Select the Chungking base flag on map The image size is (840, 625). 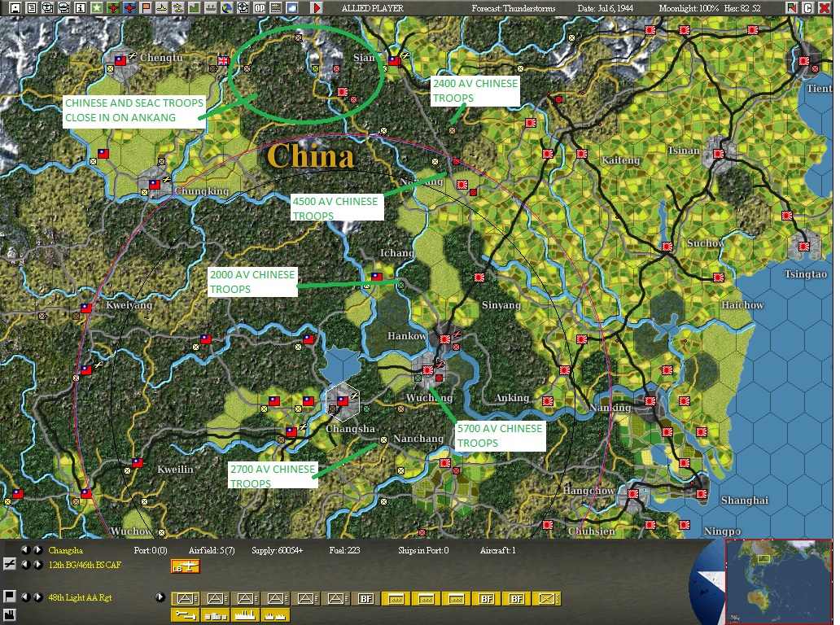pos(155,184)
